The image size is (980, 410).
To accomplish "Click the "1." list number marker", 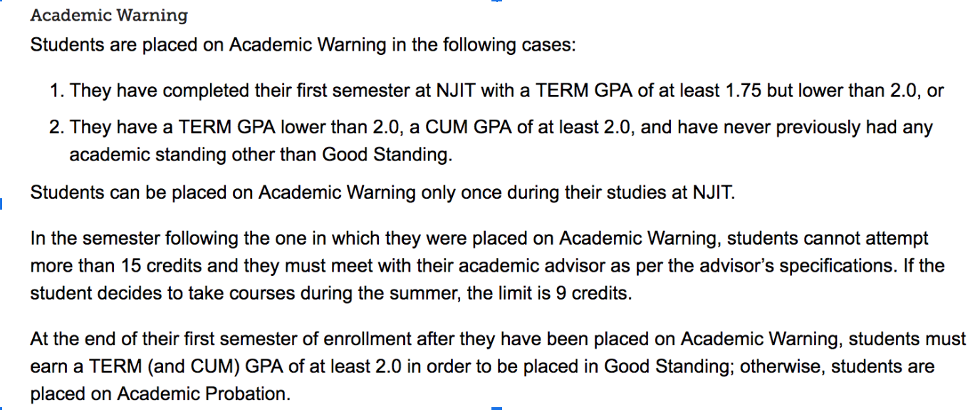I will 57,91.
